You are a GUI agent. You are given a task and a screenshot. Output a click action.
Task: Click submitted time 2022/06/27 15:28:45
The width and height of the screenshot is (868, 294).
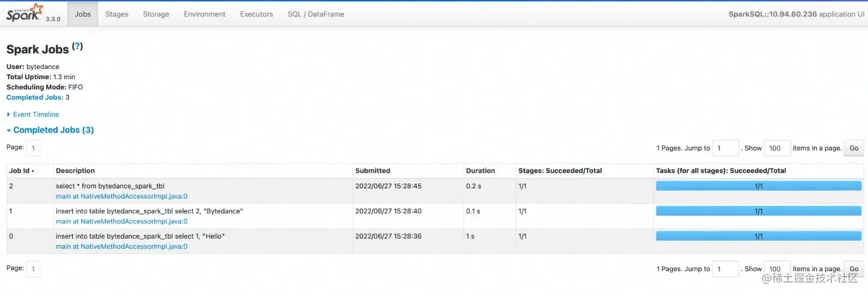[x=388, y=187]
